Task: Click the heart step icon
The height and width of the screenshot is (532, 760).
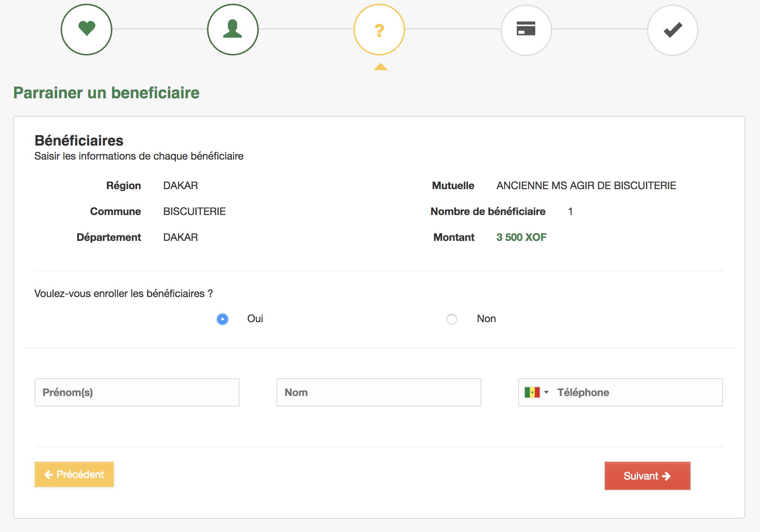Action: coord(86,30)
